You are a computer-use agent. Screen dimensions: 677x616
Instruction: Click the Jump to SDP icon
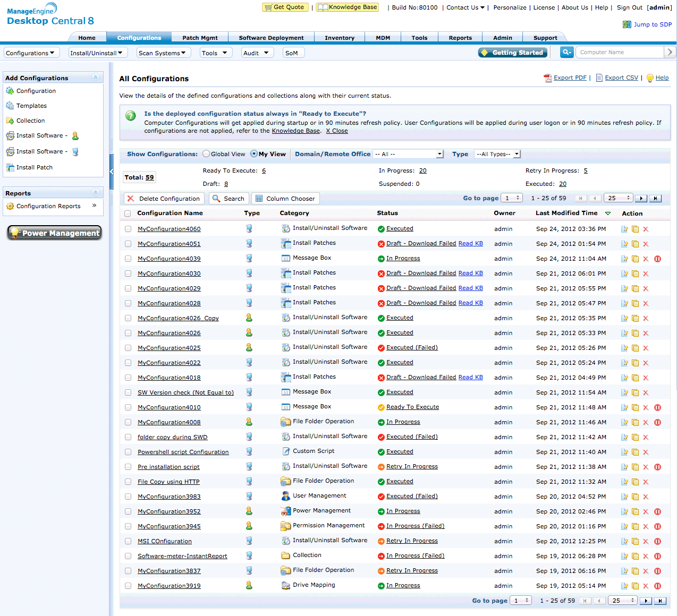click(627, 25)
